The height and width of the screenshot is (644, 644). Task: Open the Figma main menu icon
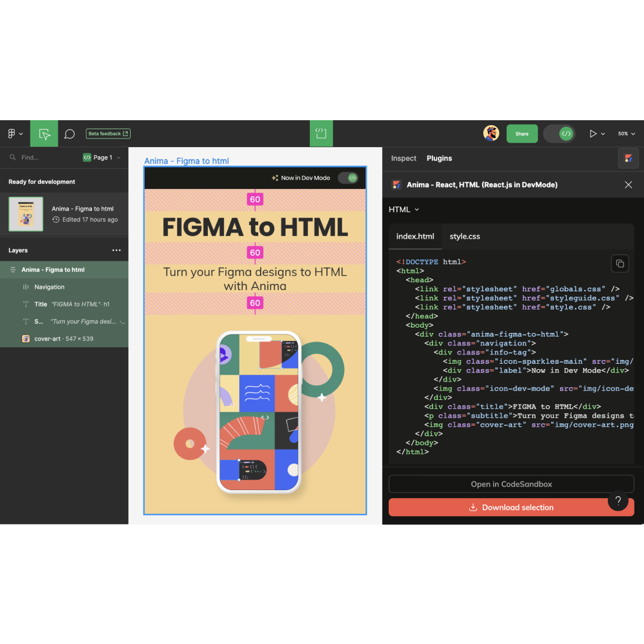click(15, 134)
